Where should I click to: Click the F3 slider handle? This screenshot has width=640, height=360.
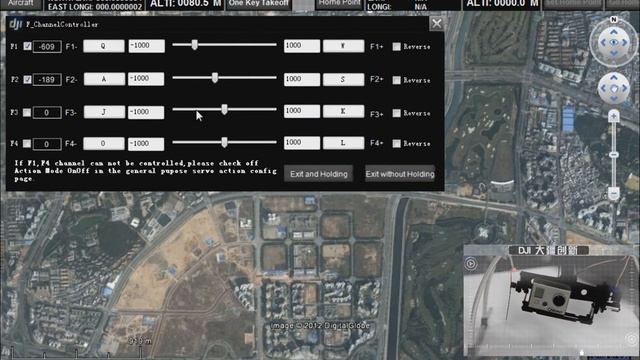224,109
